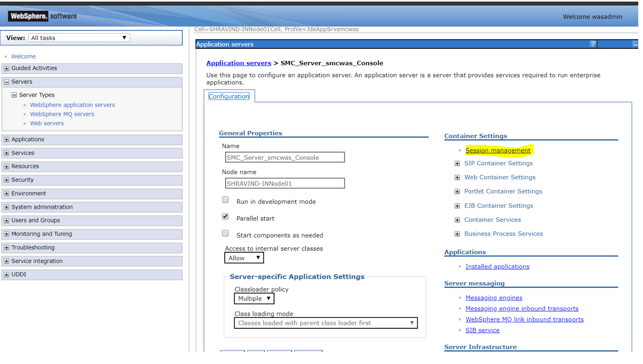Click the Welcome wasadmin text
The image size is (643, 364).
tap(593, 16)
